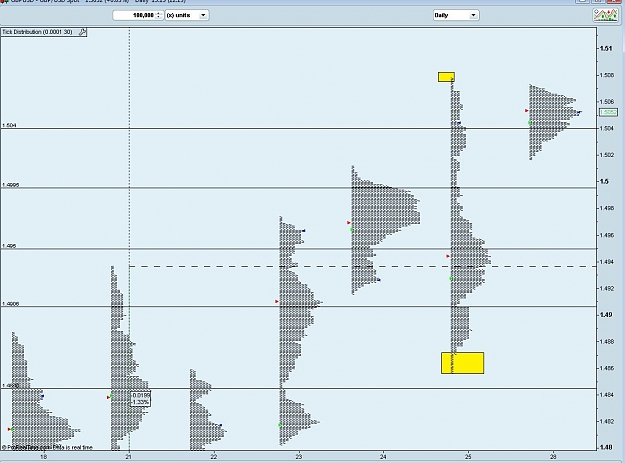Focus the 100,000 quantity input field
This screenshot has width=625, height=463.
point(134,15)
